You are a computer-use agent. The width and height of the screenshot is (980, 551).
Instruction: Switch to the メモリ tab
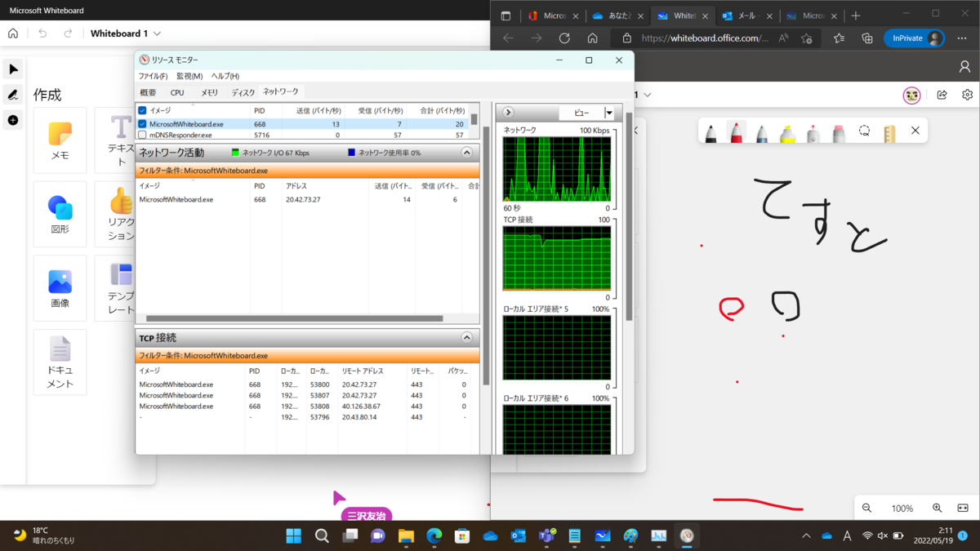209,93
